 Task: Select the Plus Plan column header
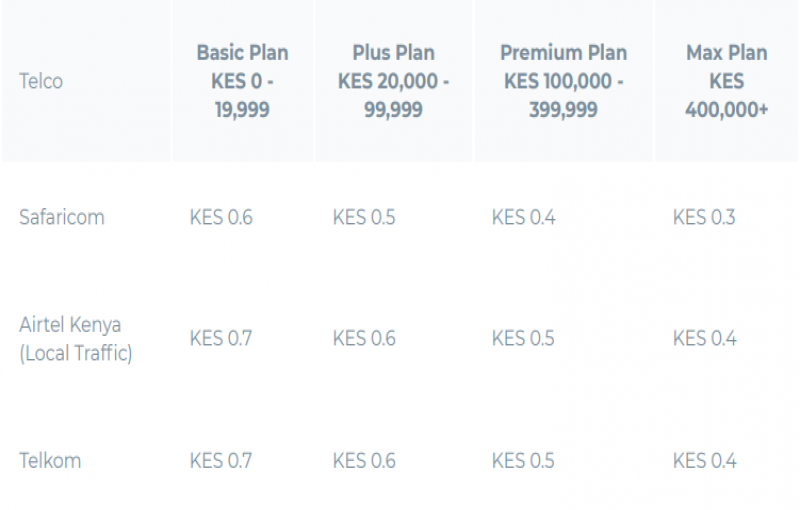tap(393, 81)
